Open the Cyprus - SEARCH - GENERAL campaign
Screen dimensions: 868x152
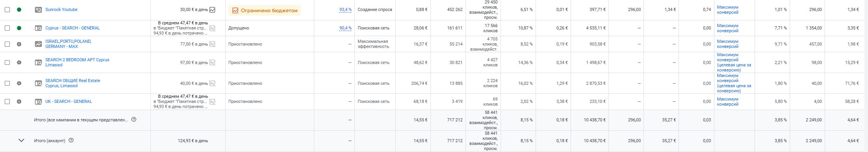coord(72,28)
